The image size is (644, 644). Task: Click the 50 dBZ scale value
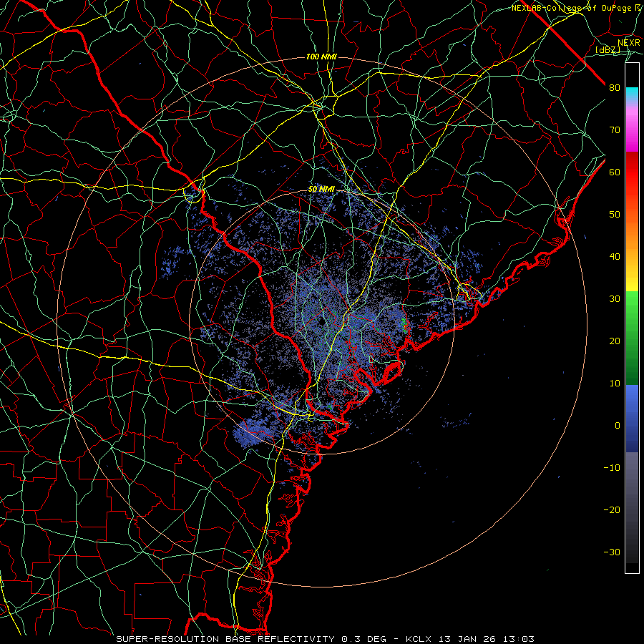pos(615,215)
